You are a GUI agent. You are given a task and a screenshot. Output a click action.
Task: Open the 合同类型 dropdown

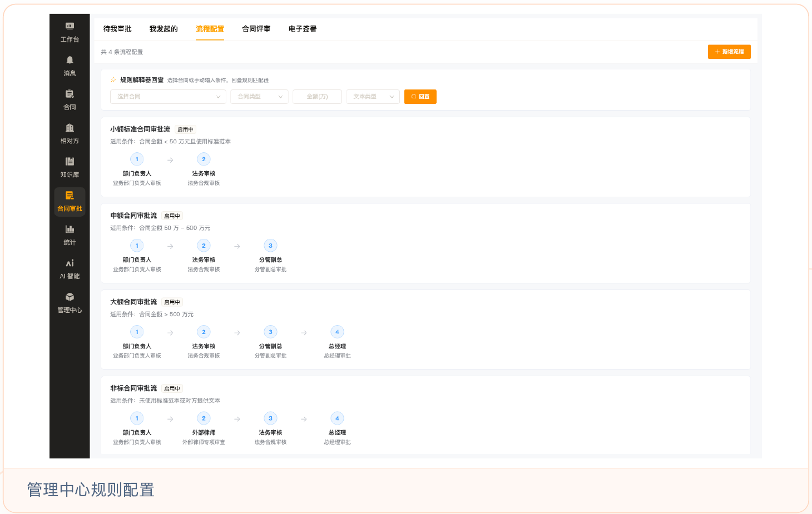tap(259, 97)
